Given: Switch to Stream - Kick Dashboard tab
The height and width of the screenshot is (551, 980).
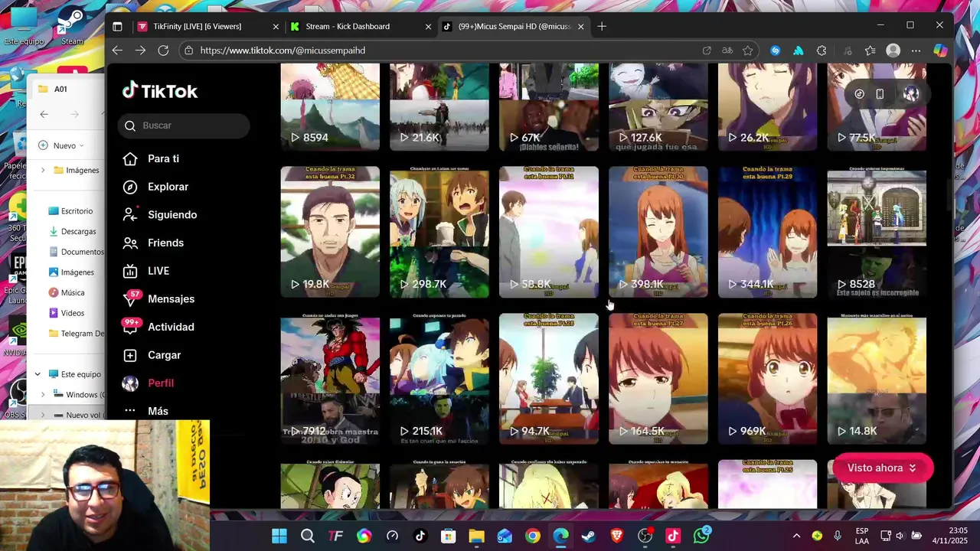Looking at the screenshot, I should click(360, 26).
